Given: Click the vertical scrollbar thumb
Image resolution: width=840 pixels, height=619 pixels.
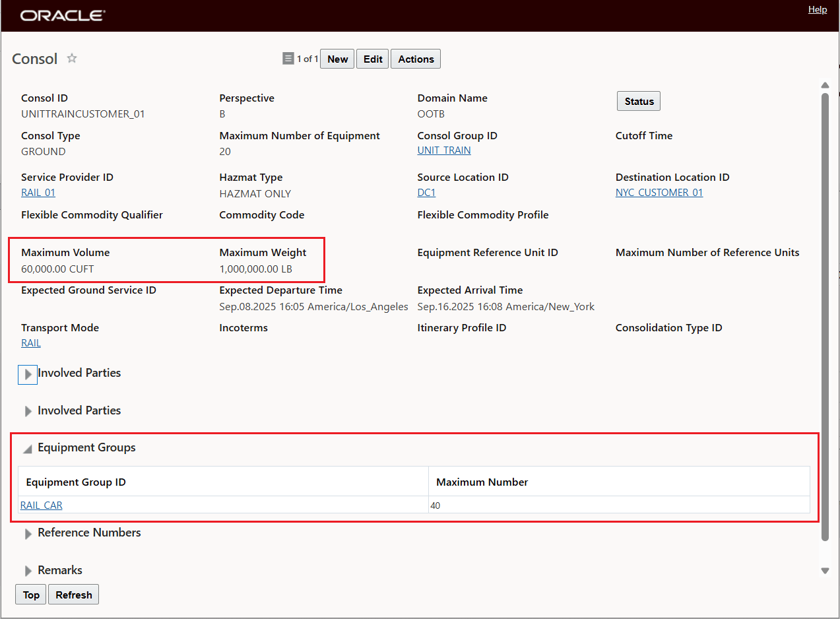Looking at the screenshot, I should (824, 317).
